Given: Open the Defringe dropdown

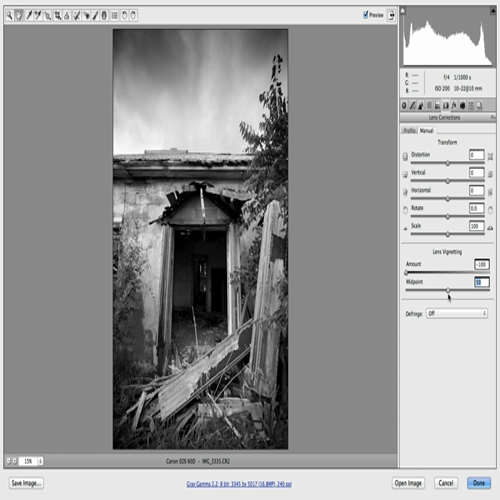Looking at the screenshot, I should click(x=457, y=313).
